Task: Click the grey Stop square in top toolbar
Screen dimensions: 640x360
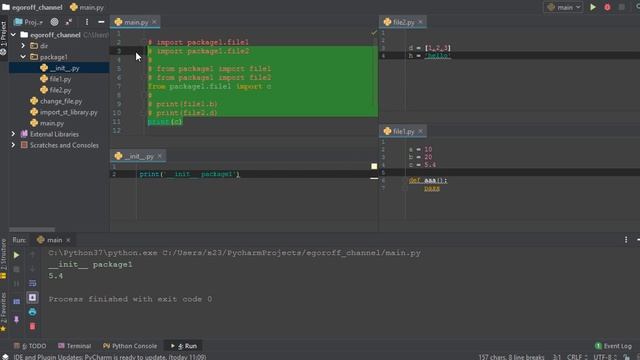Action: 621,7
